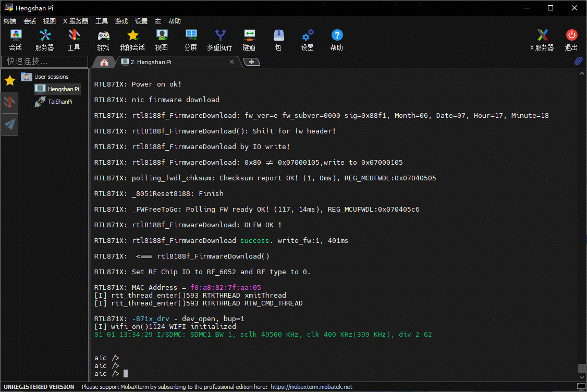This screenshot has width=587, height=392.
Task: Open 我的会话 star toolbar icon
Action: point(132,40)
